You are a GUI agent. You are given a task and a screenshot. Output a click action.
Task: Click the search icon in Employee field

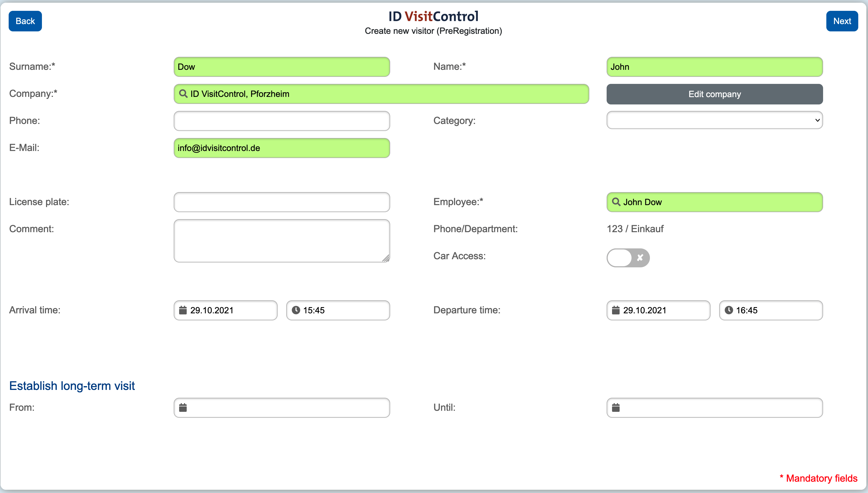coord(616,202)
